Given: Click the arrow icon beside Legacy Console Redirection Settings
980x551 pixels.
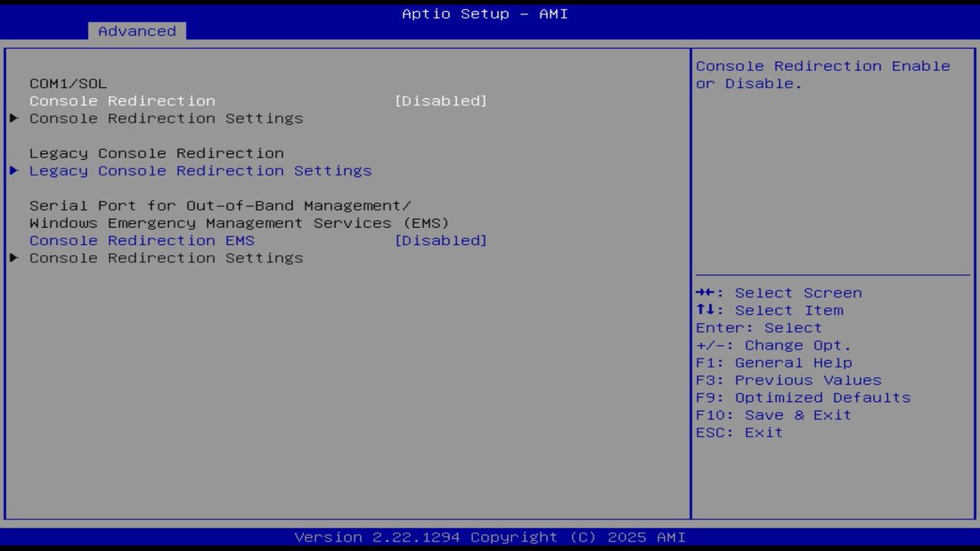Looking at the screenshot, I should click(12, 170).
